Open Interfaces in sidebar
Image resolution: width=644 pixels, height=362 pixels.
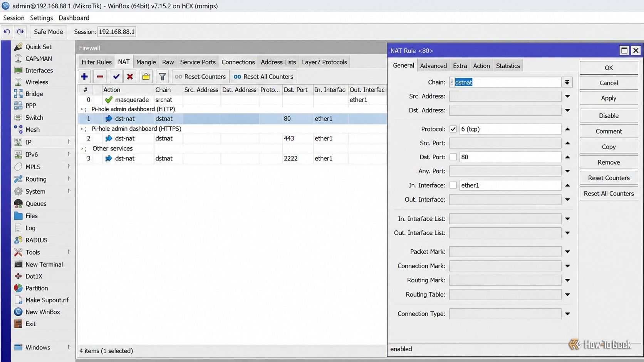pos(39,70)
